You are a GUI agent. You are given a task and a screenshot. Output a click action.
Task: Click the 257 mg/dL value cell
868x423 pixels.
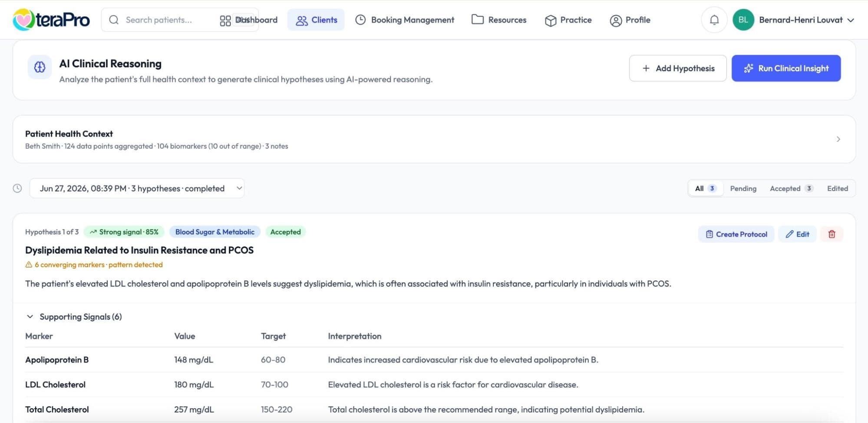pos(194,409)
